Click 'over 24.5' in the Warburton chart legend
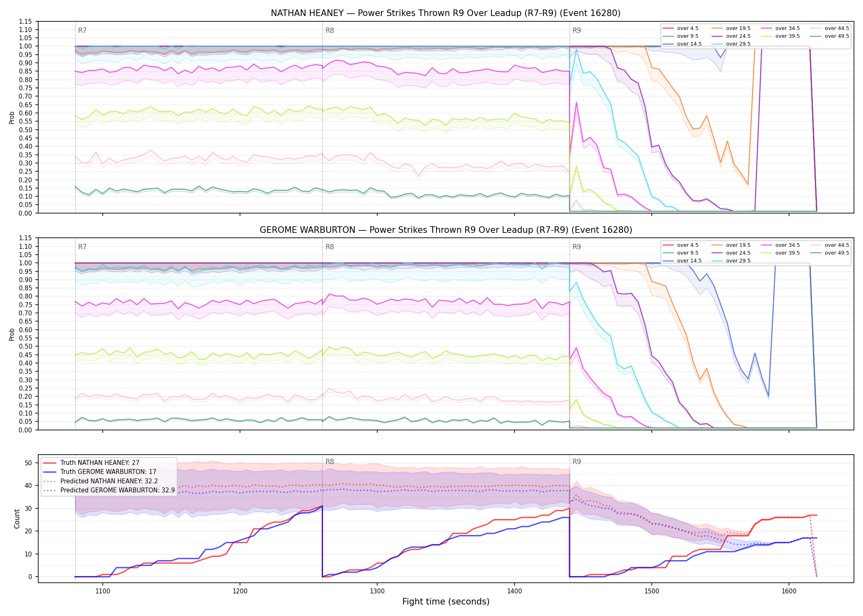 (x=738, y=253)
